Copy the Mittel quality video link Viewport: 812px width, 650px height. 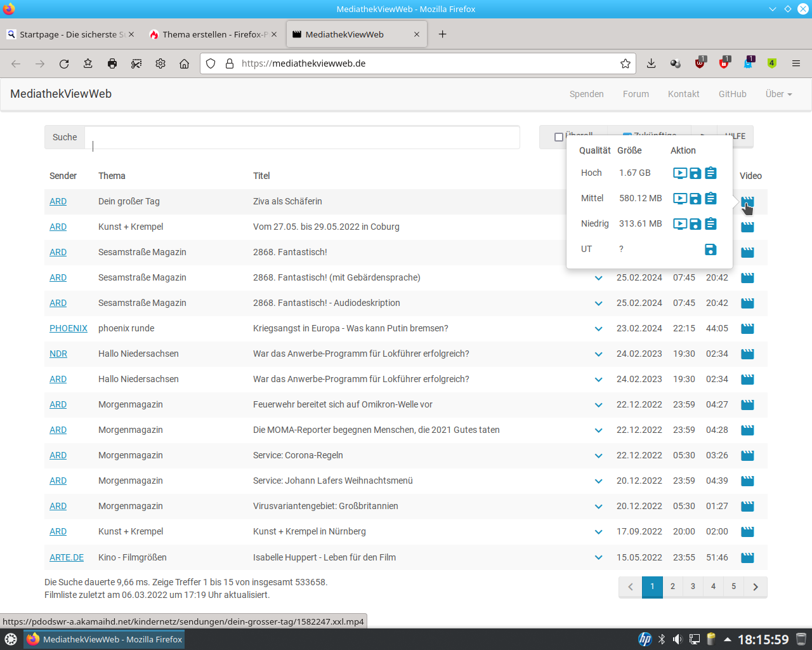pyautogui.click(x=711, y=198)
